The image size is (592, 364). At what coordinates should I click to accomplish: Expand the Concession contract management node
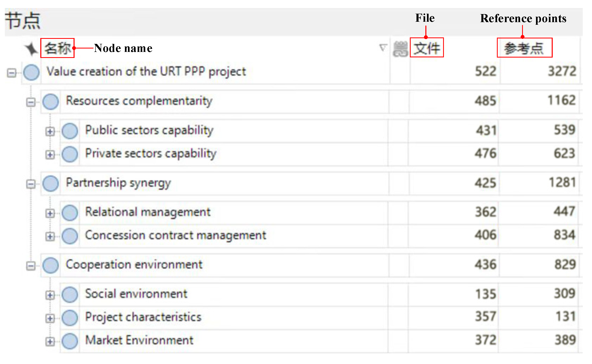50,236
